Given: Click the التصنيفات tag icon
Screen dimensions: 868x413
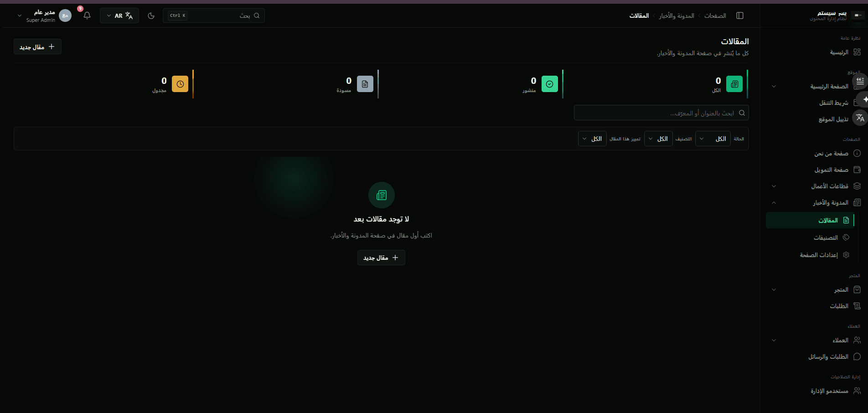Looking at the screenshot, I should point(846,237).
